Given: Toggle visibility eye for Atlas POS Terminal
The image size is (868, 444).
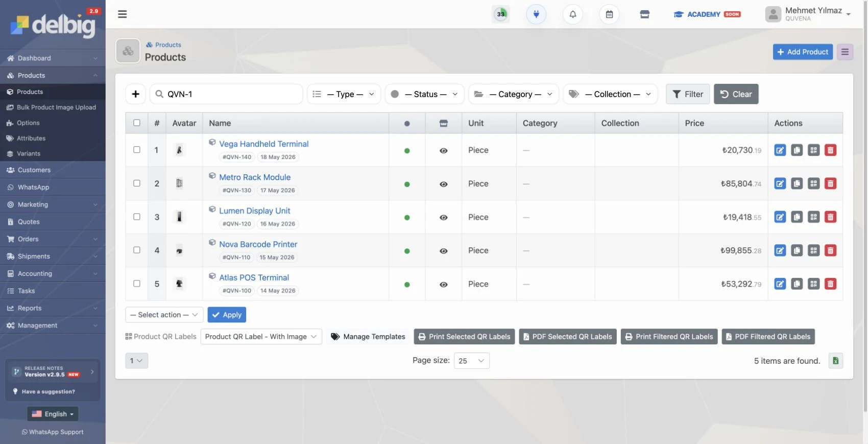Looking at the screenshot, I should [x=444, y=285].
